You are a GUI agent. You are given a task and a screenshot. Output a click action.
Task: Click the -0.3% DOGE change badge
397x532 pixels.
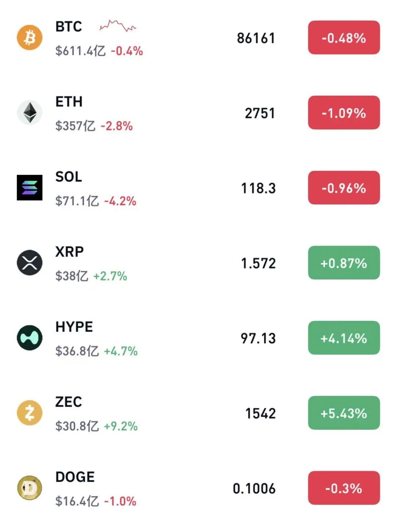[344, 488]
